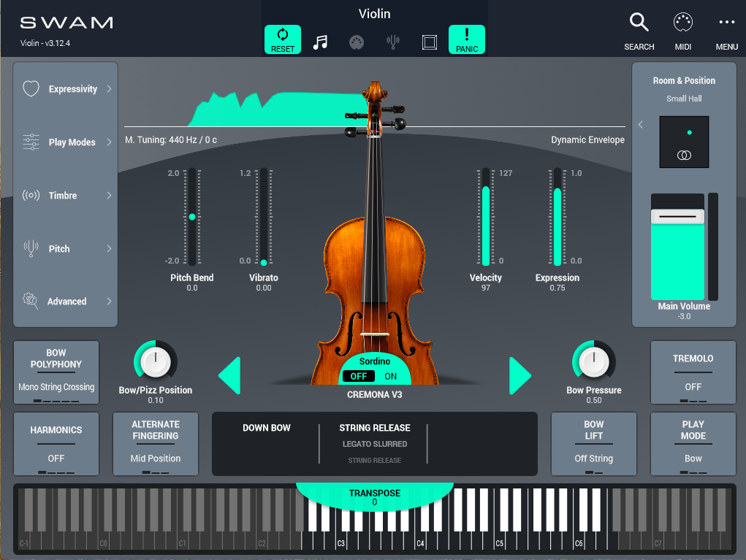Viewport: 746px width, 560px height.
Task: Click the square frame icon in toolbar
Action: coord(429,42)
